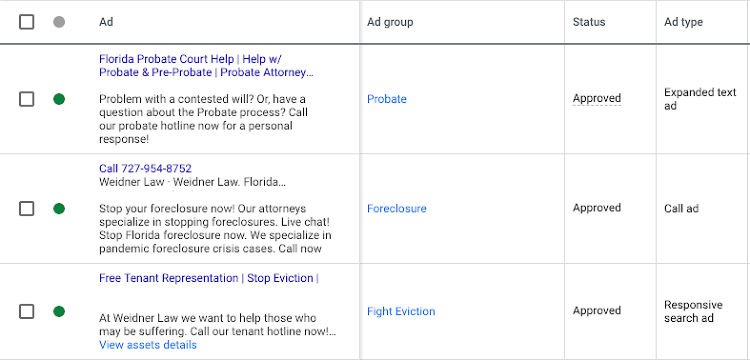
Task: Sort by the Ad column header
Action: [106, 22]
